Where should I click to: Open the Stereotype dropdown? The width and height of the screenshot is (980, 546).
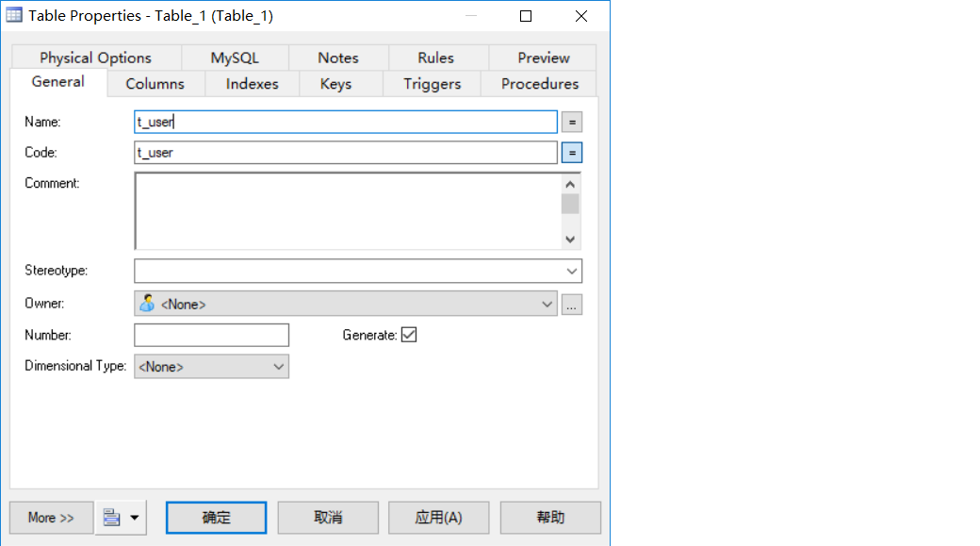click(x=571, y=271)
